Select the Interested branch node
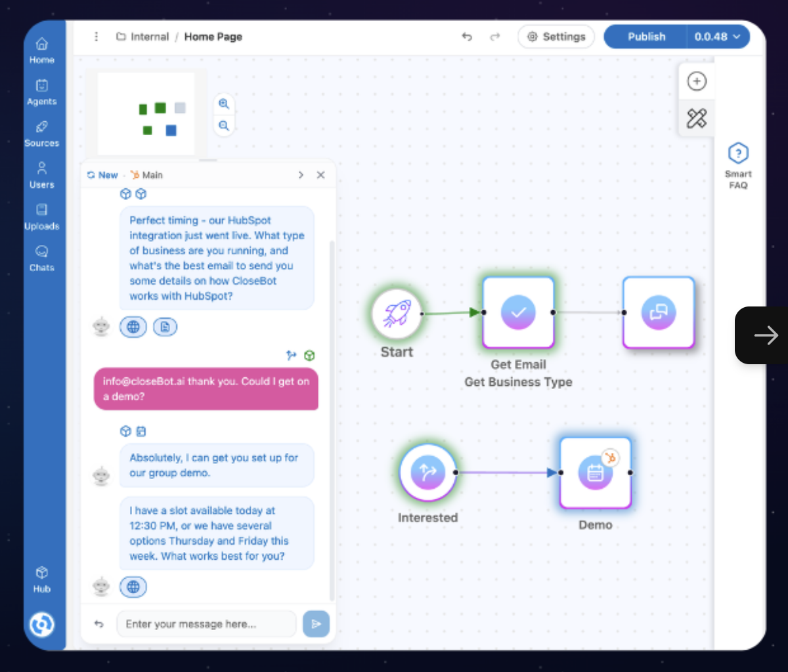Image resolution: width=788 pixels, height=672 pixels. point(427,472)
